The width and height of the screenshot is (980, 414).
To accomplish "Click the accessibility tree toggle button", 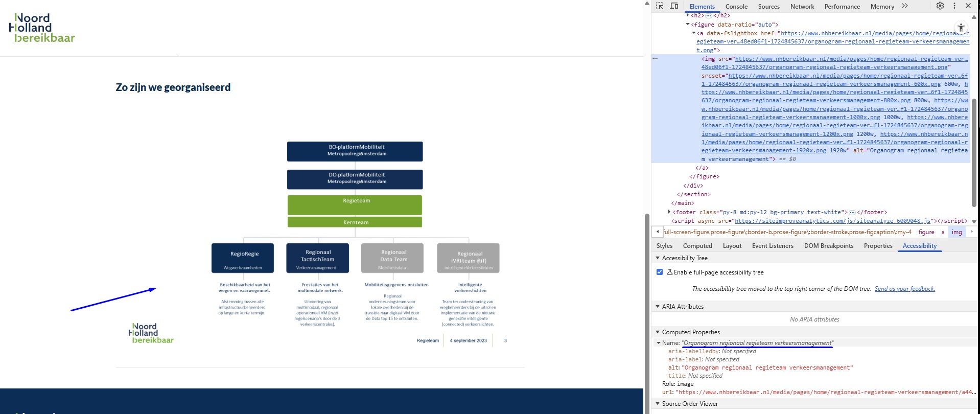I will point(961,28).
